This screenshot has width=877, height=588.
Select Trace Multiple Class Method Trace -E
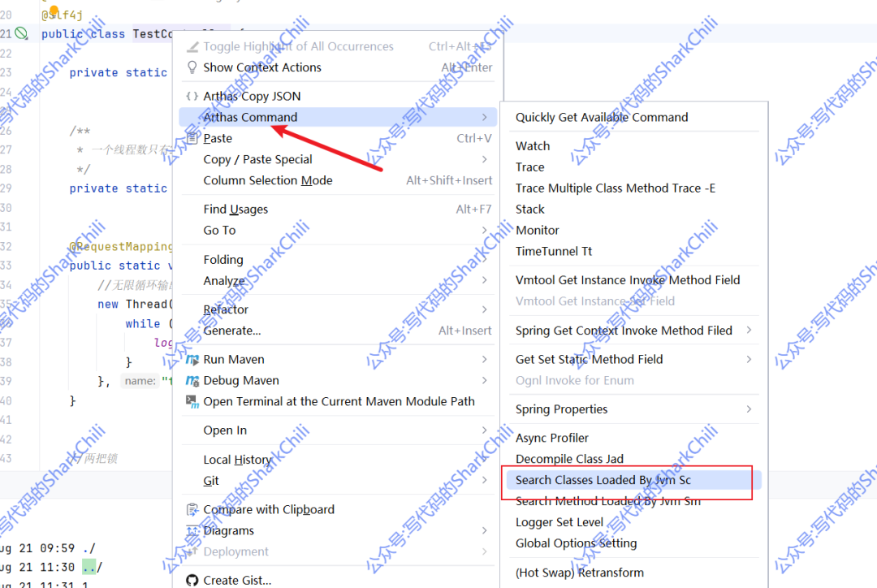coord(634,188)
